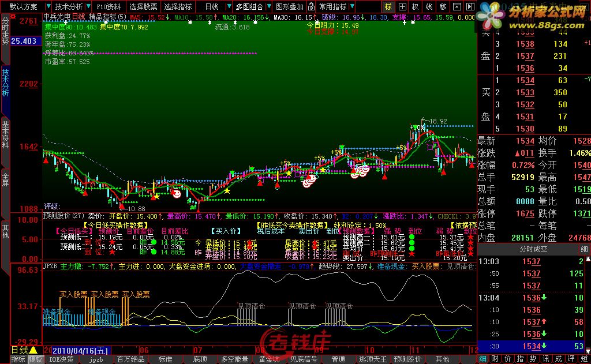Viewport: 591px width, 364px height.
Task: Expand the dropdown arrow beside 多图组合
Action: (269, 6)
